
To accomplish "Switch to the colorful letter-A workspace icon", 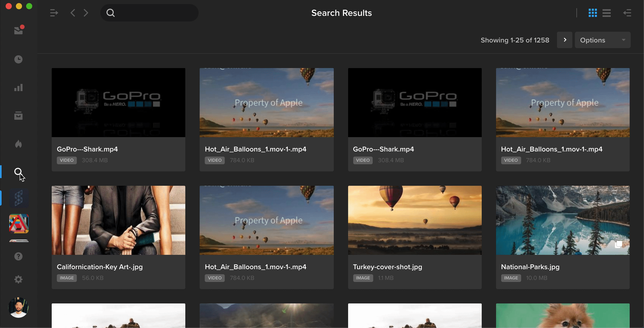I will point(19,223).
